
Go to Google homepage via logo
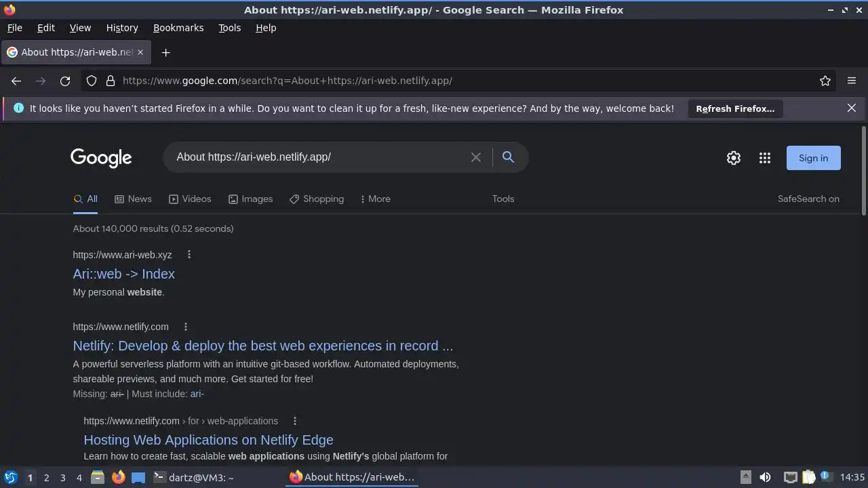(101, 158)
